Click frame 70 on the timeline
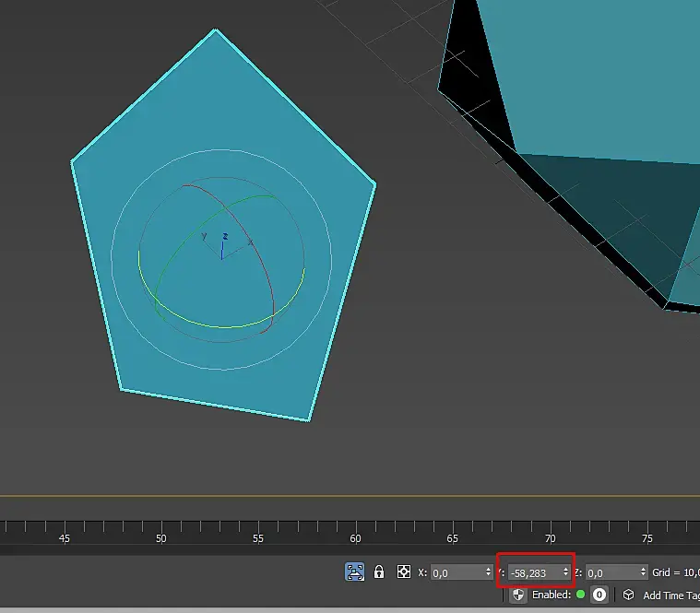Viewport: 700px width, 613px height. [551, 530]
